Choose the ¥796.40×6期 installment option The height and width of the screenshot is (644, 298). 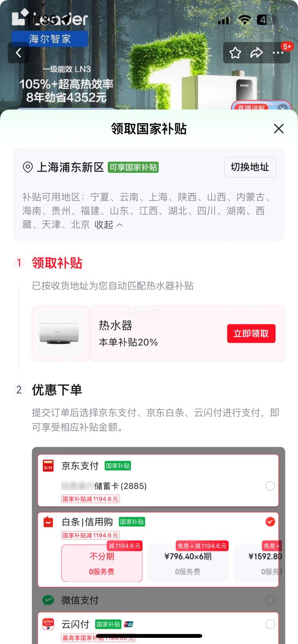[188, 563]
